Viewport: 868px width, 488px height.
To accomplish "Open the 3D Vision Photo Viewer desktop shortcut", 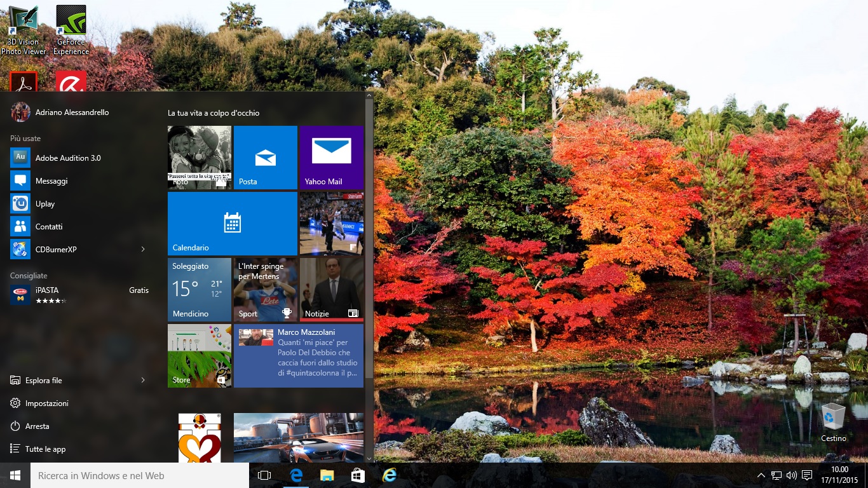I will coord(24,30).
